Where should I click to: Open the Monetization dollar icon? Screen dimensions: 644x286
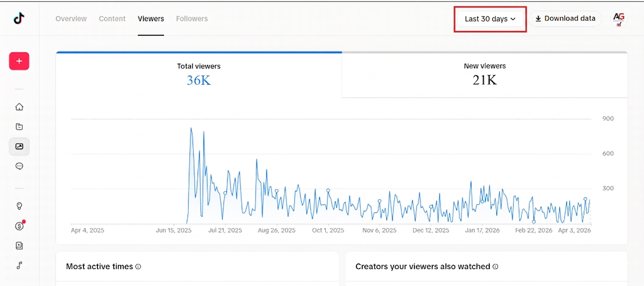[19, 226]
